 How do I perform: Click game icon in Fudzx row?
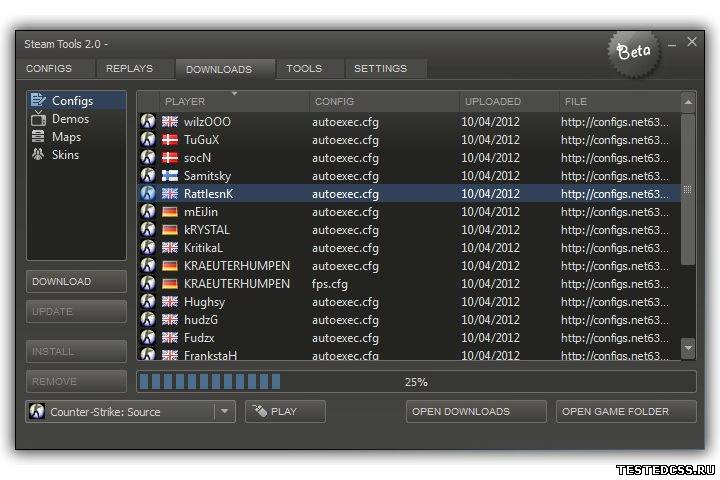point(148,337)
